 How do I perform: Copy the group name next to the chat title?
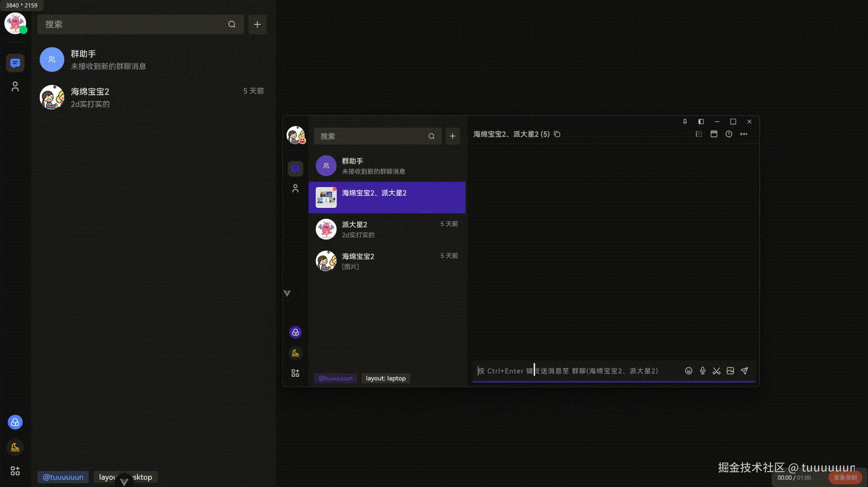[557, 134]
